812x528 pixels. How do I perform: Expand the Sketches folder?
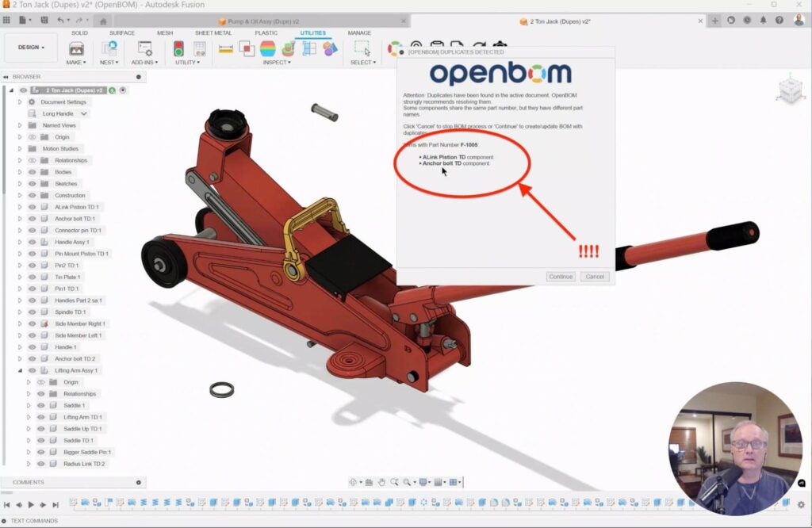20,184
